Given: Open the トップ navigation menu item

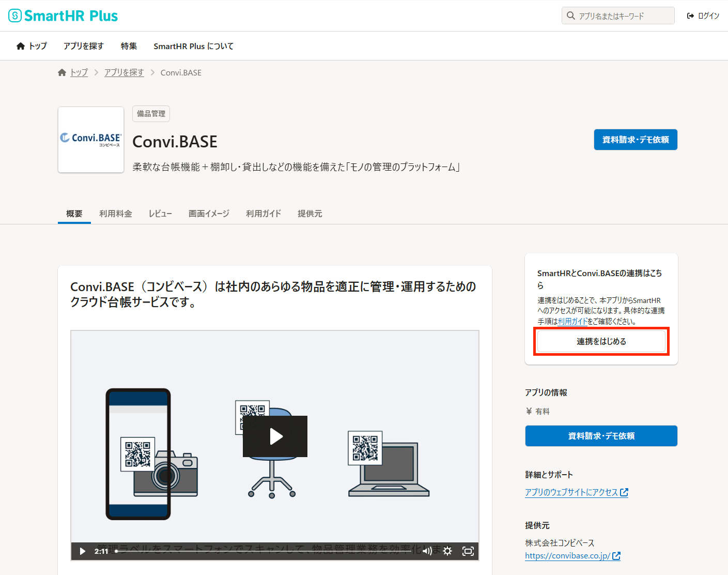Looking at the screenshot, I should 32,46.
